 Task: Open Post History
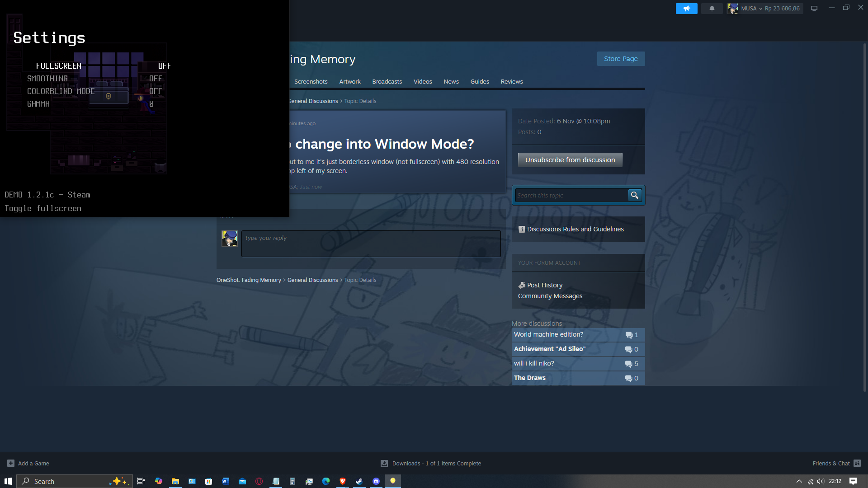[545, 285]
